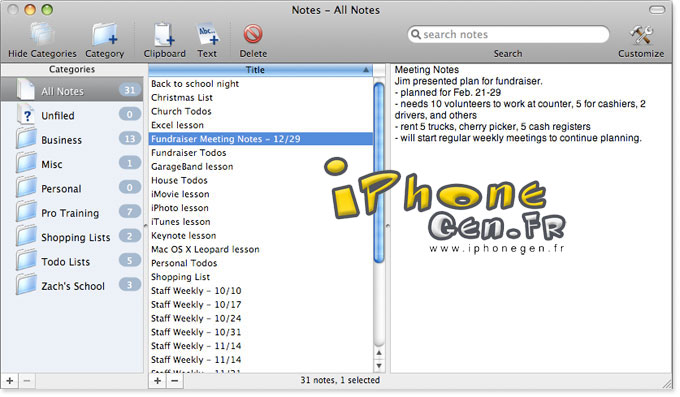Select 'Fundraiser Meeting Notes – 12/29' note
The image size is (680, 397).
[260, 139]
